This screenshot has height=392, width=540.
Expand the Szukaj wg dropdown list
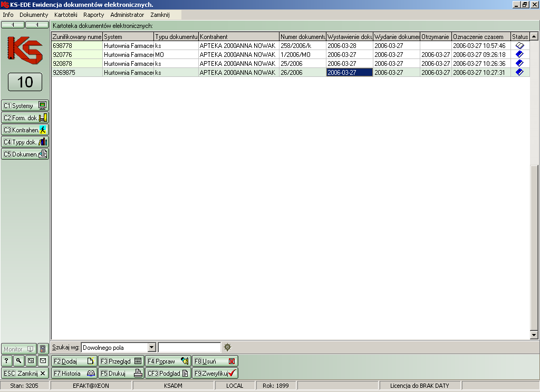151,347
